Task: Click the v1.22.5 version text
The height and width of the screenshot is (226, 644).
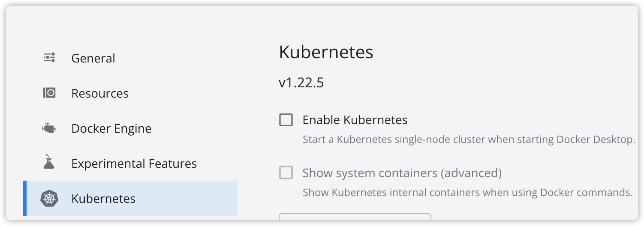Action: [x=301, y=83]
